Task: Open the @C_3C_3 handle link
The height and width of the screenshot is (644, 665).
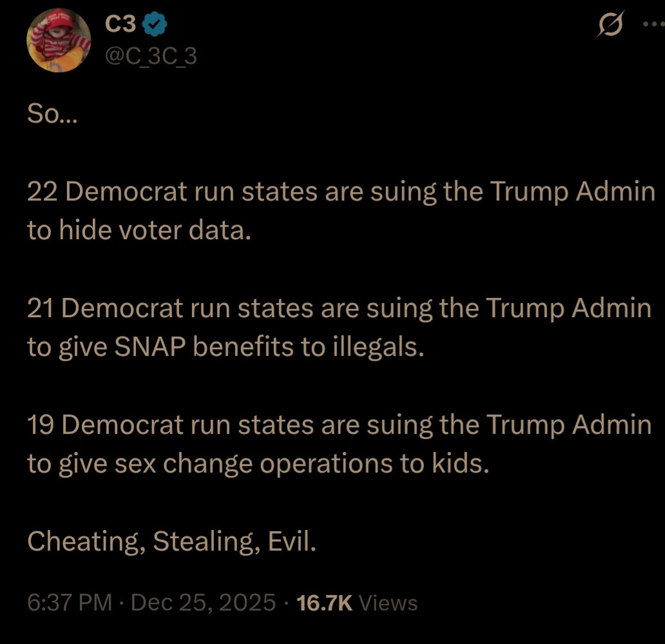Action: 151,57
